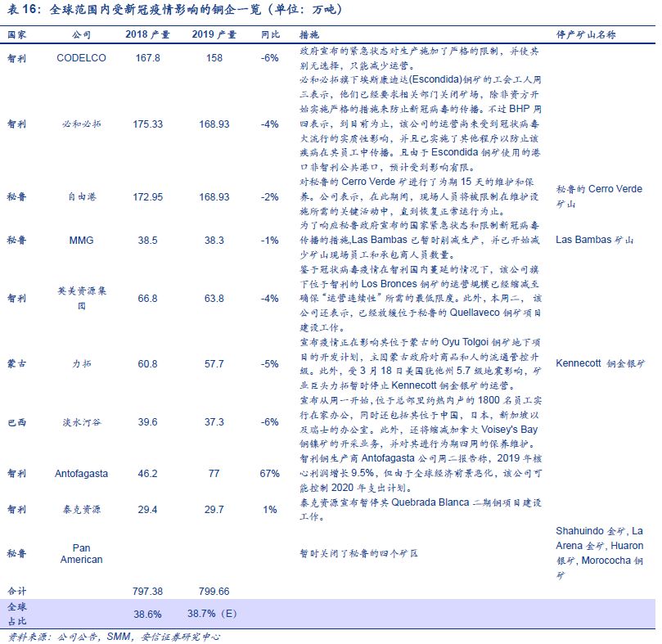Screen dimensions: 662x644
Task: Click the -1% change for MMG
Action: pyautogui.click(x=269, y=241)
